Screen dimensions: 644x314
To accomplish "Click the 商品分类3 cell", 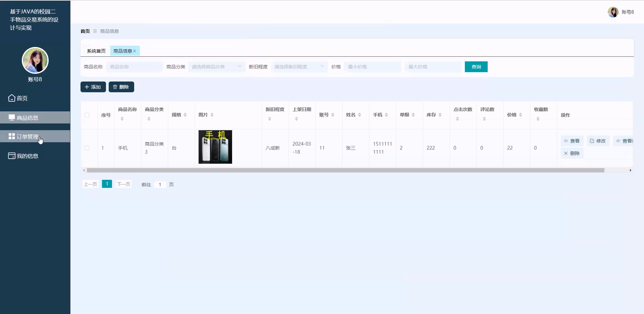I will (154, 148).
